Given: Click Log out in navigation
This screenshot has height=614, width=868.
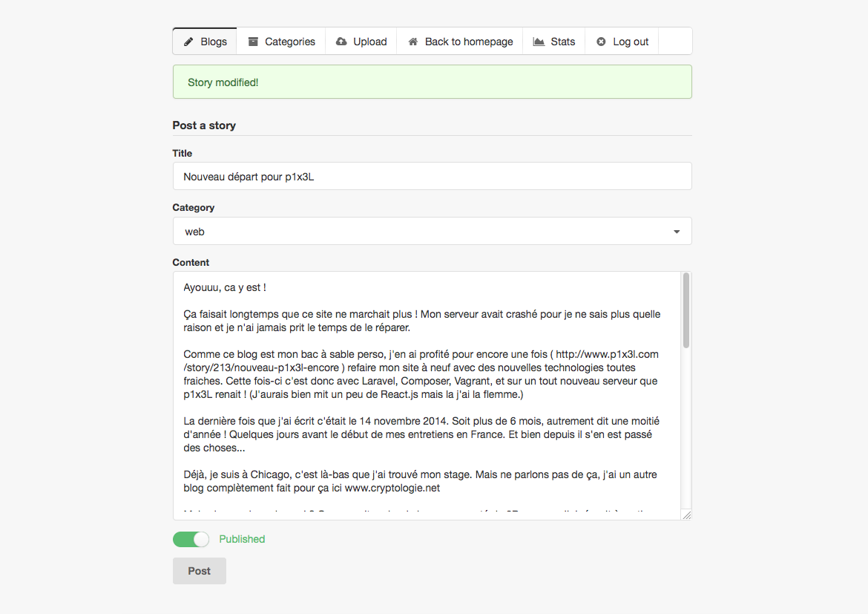Looking at the screenshot, I should tap(631, 42).
